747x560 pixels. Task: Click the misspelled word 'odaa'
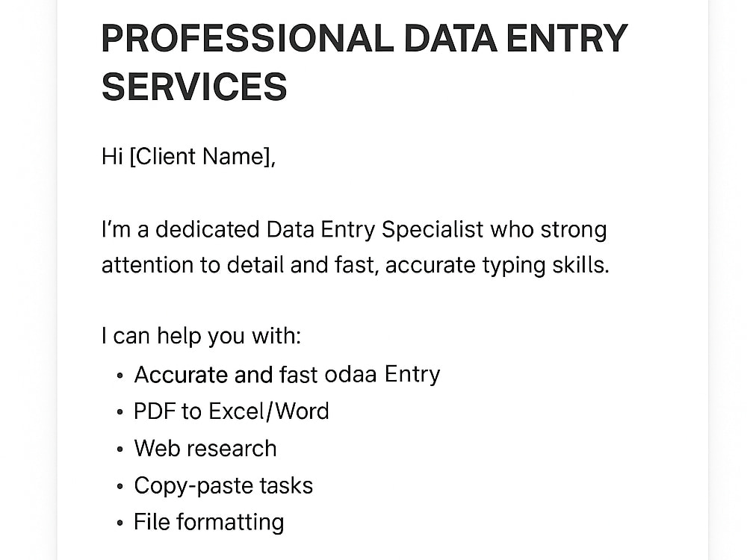[350, 375]
